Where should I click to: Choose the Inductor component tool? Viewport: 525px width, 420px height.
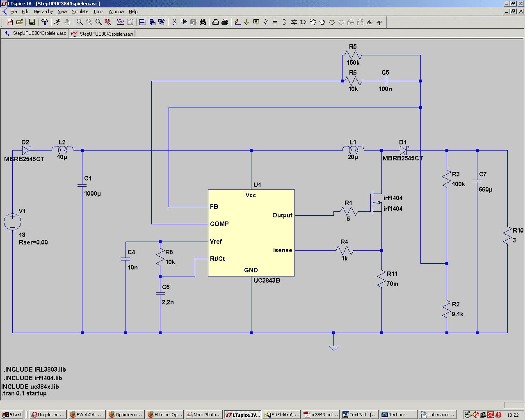[284, 22]
